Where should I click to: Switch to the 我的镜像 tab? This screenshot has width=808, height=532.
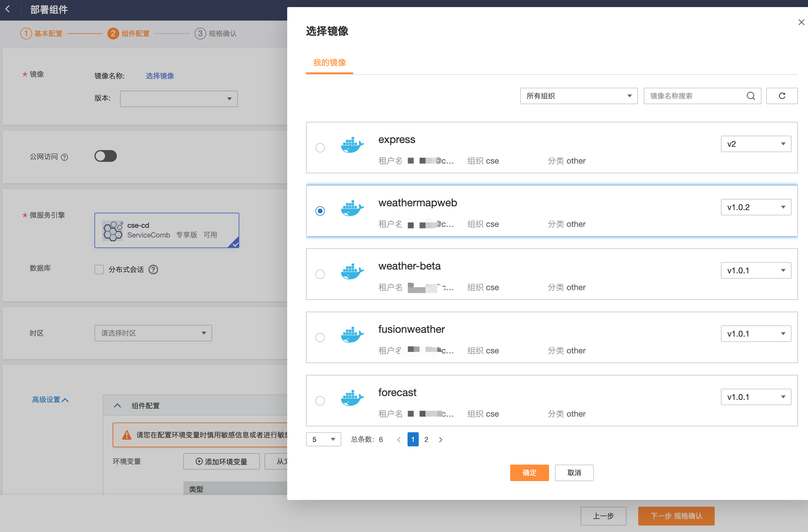click(329, 63)
